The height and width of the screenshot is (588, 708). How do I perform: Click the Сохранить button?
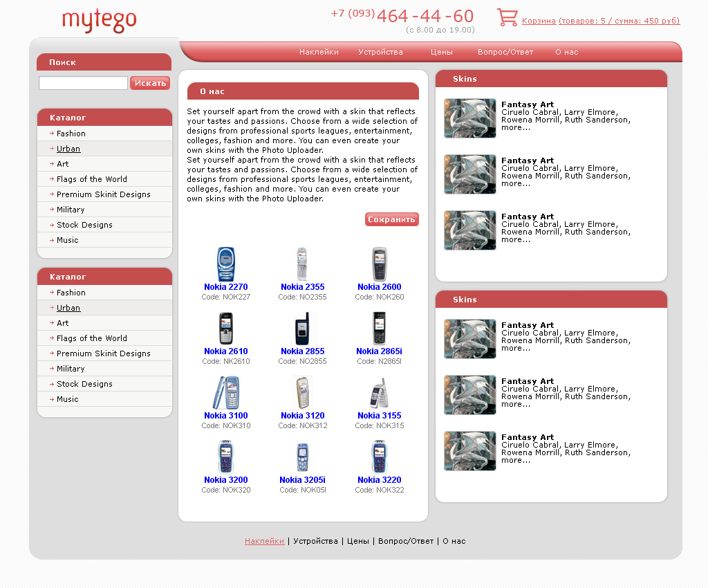pyautogui.click(x=391, y=219)
